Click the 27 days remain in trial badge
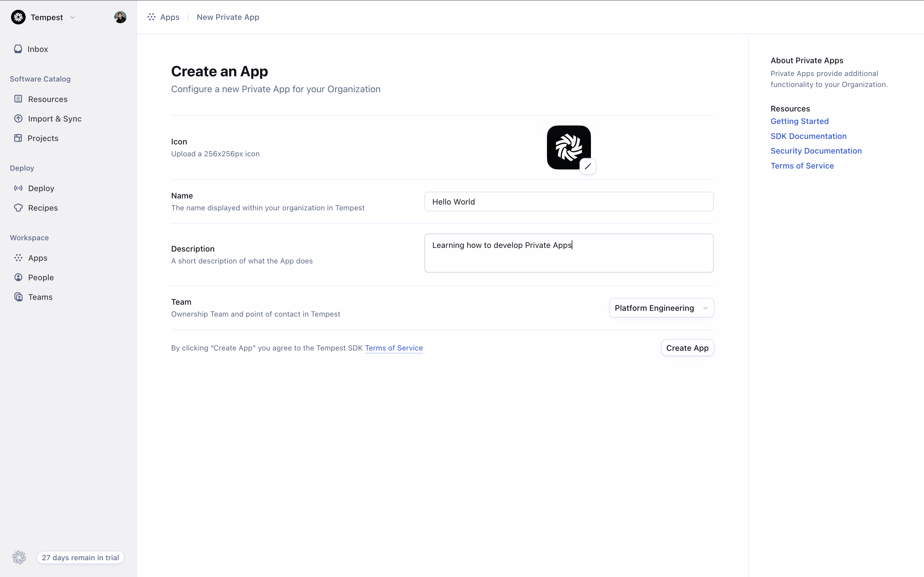Screen dimensions: 924x577 pos(80,557)
